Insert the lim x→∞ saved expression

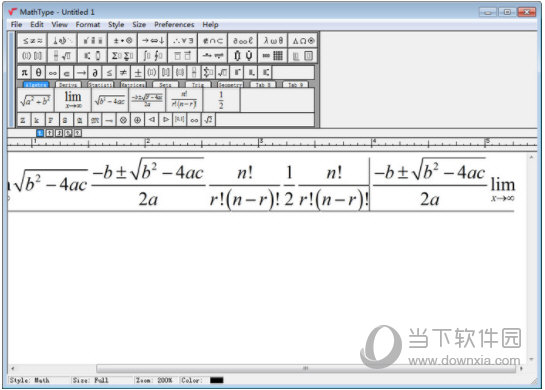pyautogui.click(x=73, y=100)
